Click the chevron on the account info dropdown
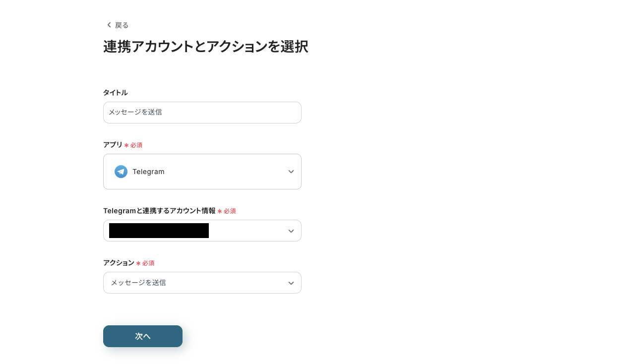Image resolution: width=619 pixels, height=364 pixels. [x=291, y=231]
